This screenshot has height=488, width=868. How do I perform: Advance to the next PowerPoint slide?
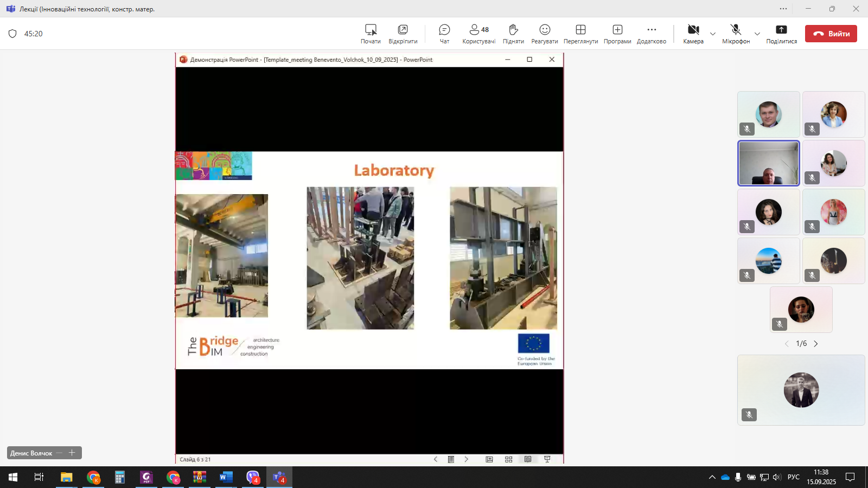pyautogui.click(x=467, y=459)
